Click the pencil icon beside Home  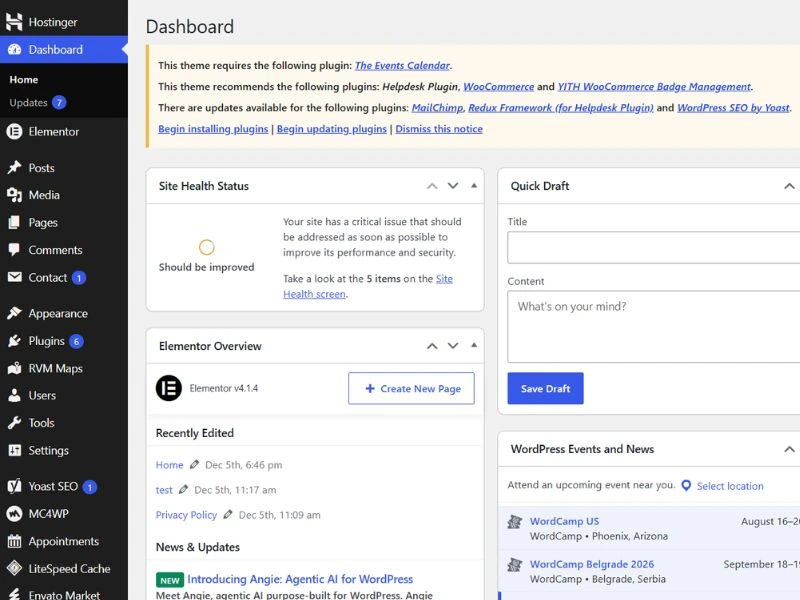(194, 464)
